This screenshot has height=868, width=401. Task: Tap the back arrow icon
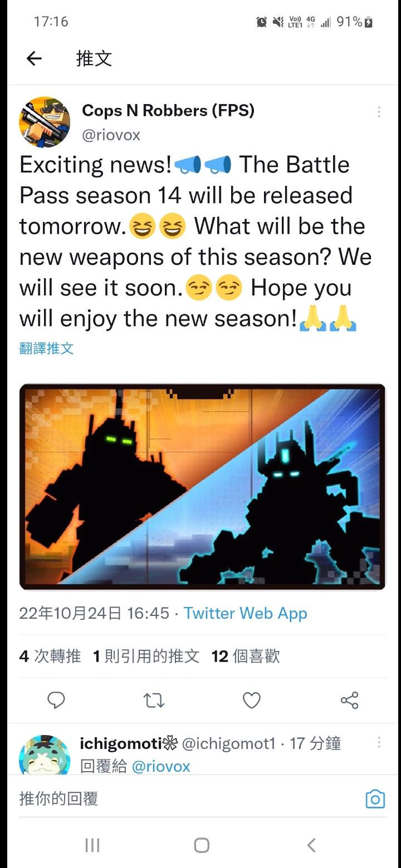[x=34, y=58]
